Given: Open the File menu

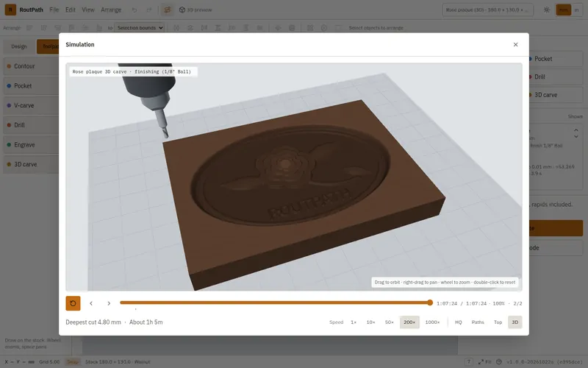Looking at the screenshot, I should pos(54,10).
